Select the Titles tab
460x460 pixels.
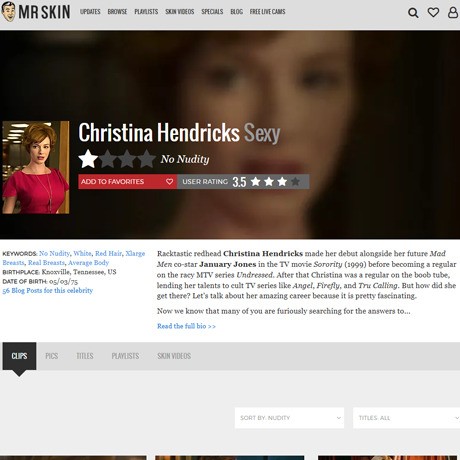[x=85, y=356]
